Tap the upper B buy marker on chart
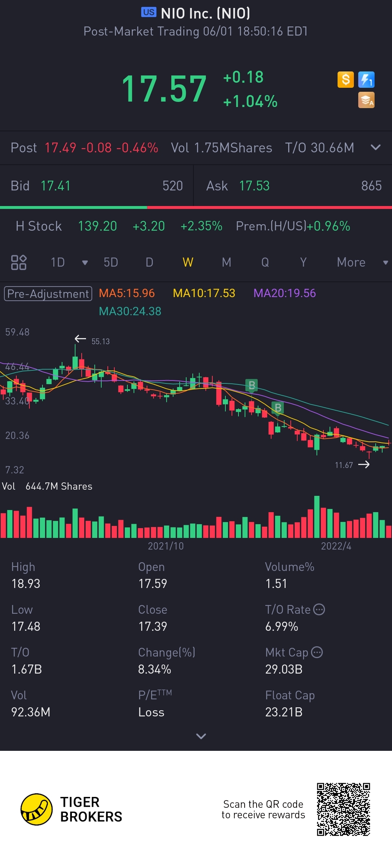The width and height of the screenshot is (392, 868). 252,385
